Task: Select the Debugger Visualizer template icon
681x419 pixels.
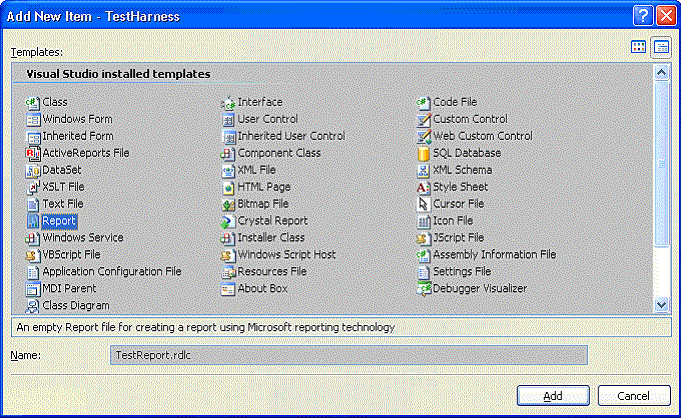Action: [423, 289]
